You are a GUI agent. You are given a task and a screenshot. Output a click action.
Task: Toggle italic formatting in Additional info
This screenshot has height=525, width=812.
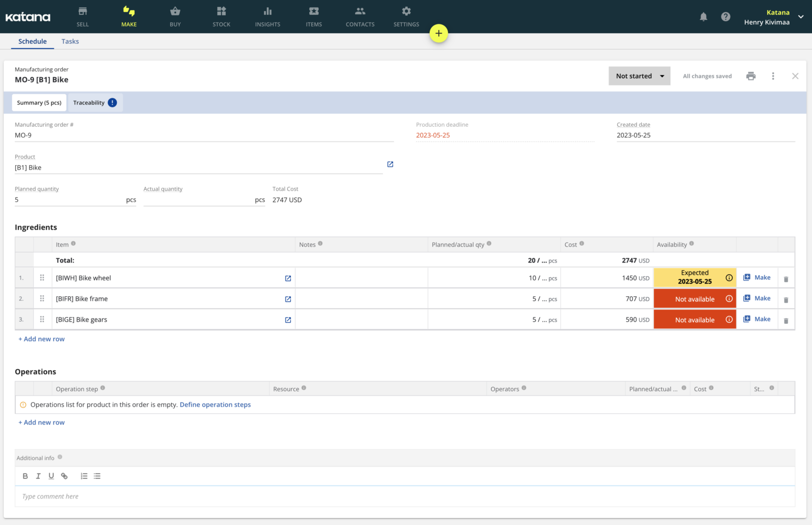pyautogui.click(x=38, y=476)
